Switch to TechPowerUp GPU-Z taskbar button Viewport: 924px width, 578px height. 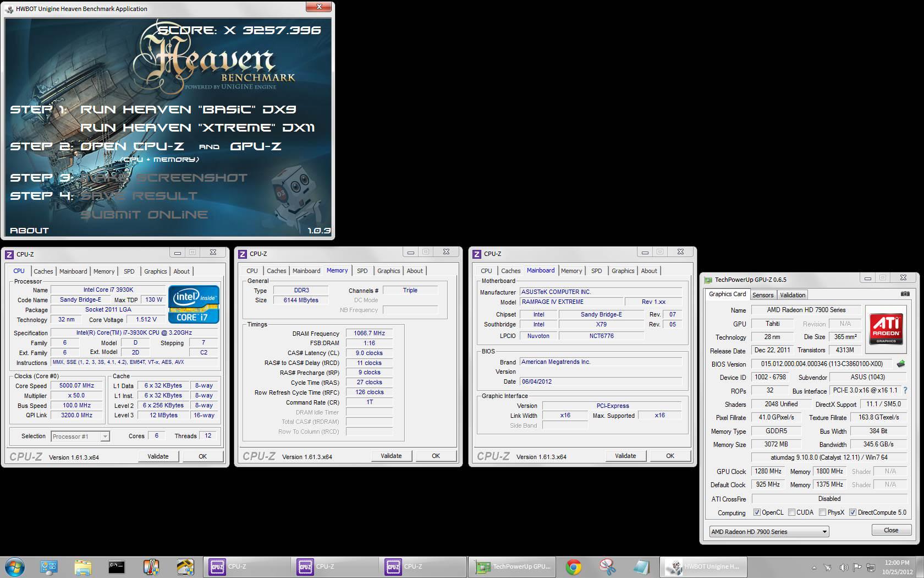click(x=511, y=566)
